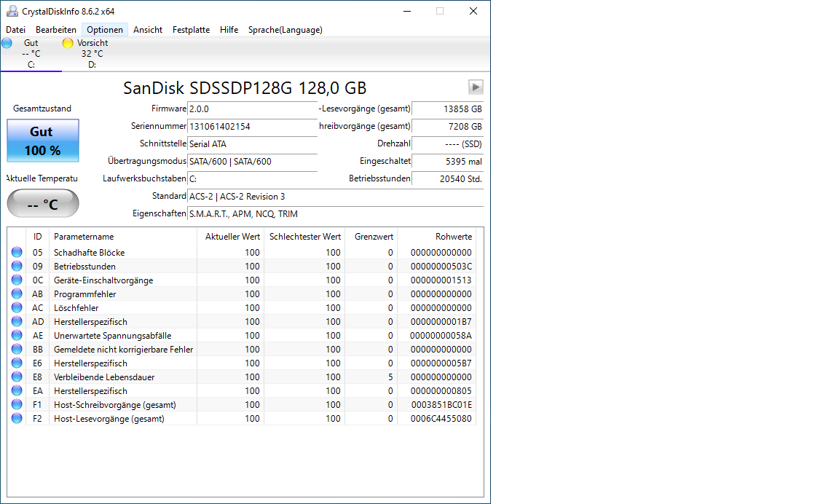839x504 pixels.
Task: Open the Sprache(Language) menu
Action: (x=285, y=30)
